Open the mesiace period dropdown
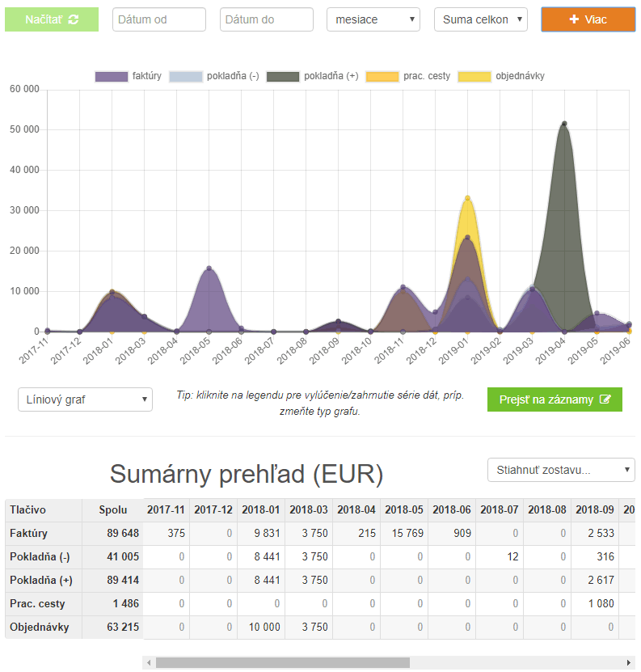Viewport: 641px width, 672px height. point(373,19)
